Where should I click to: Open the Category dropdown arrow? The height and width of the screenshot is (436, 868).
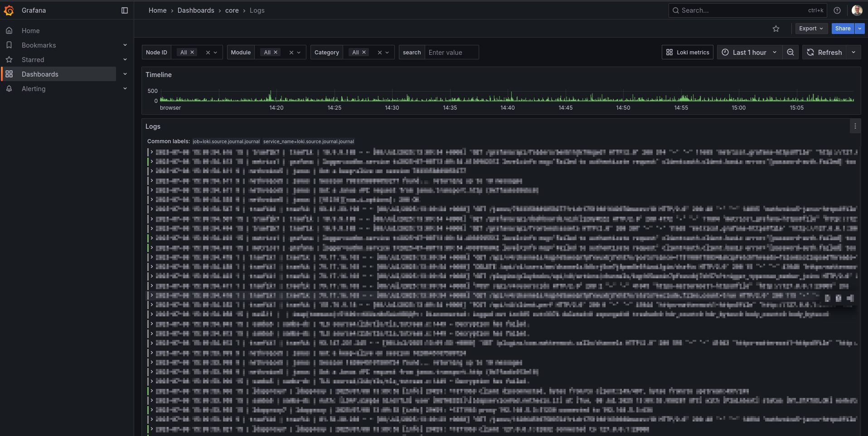tap(387, 53)
